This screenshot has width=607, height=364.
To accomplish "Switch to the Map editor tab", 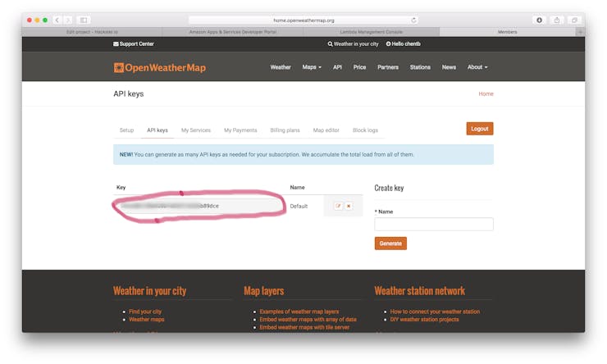I will [x=326, y=130].
